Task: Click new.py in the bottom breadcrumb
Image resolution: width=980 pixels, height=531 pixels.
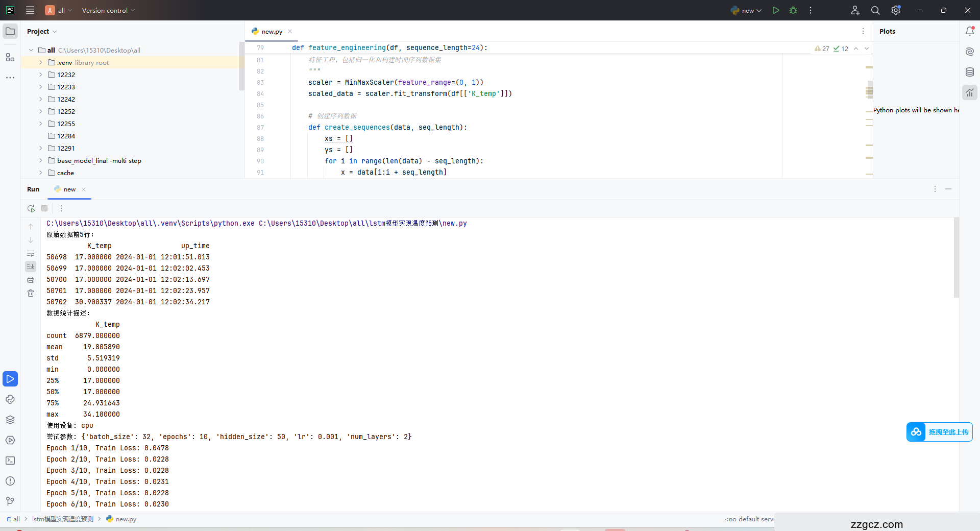Action: [126, 519]
